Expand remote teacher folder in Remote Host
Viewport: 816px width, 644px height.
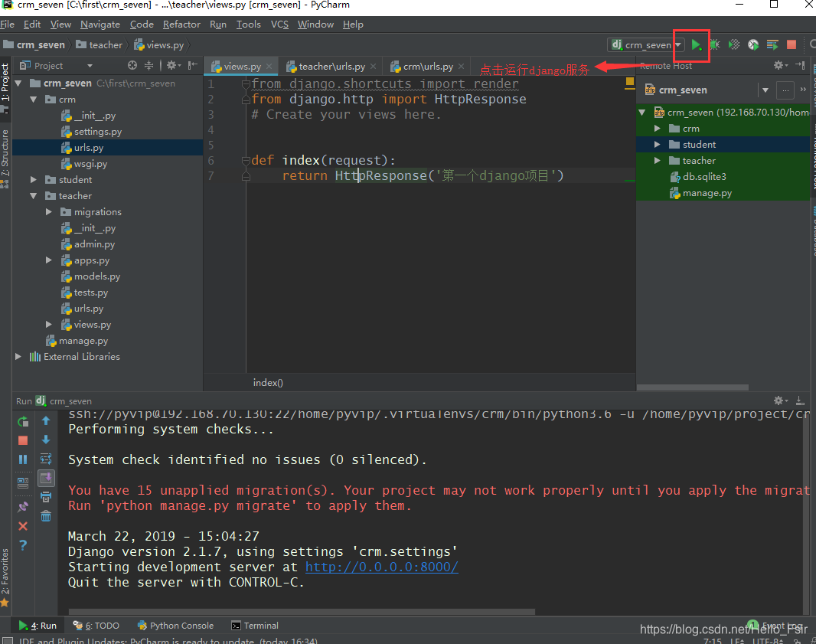click(x=658, y=160)
